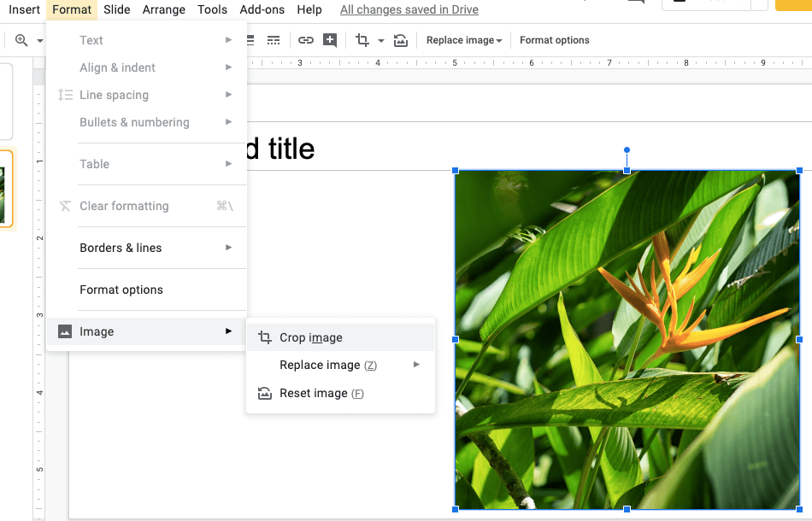Click the All changes saved in Drive link

click(409, 9)
